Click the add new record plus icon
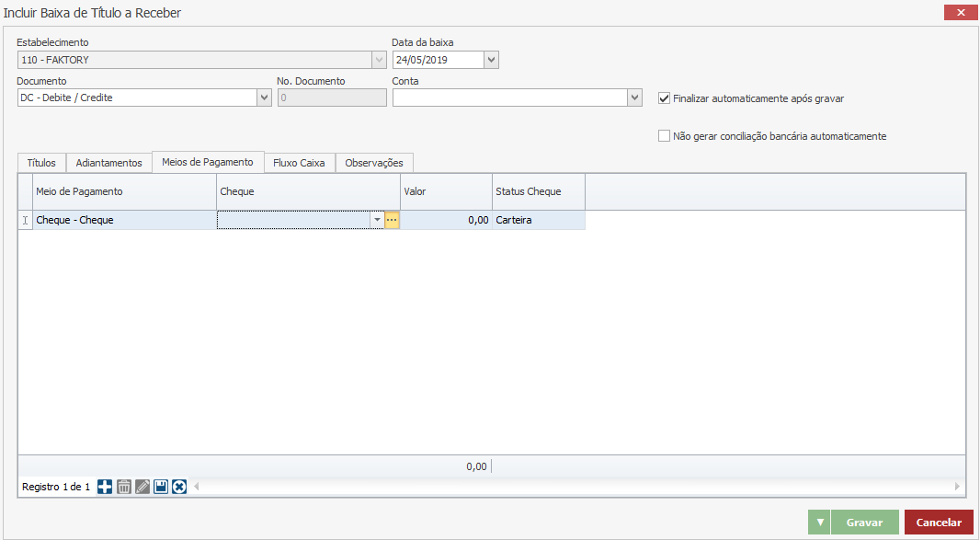 pos(105,487)
